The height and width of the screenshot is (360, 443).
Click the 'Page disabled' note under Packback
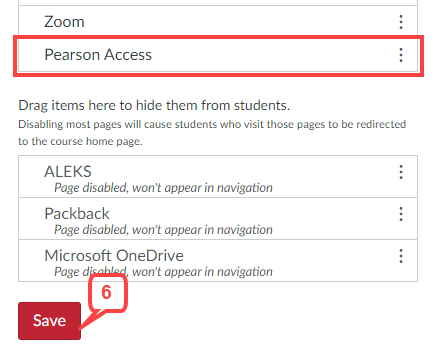coord(163,230)
